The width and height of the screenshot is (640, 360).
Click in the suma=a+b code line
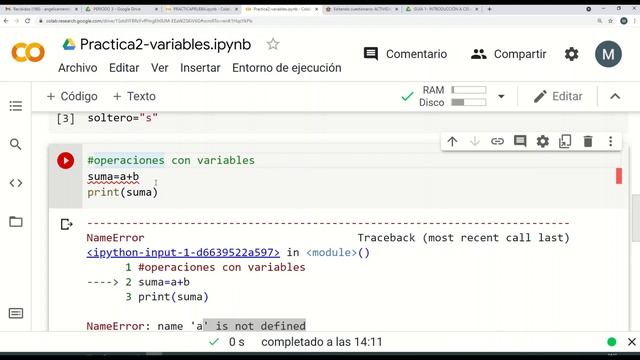tap(113, 177)
